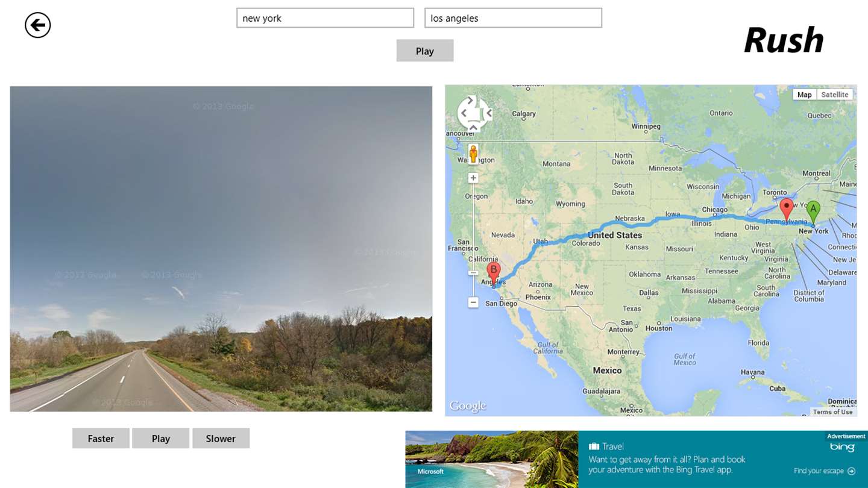
Task: Pan the map up with the arrow
Action: tap(470, 100)
